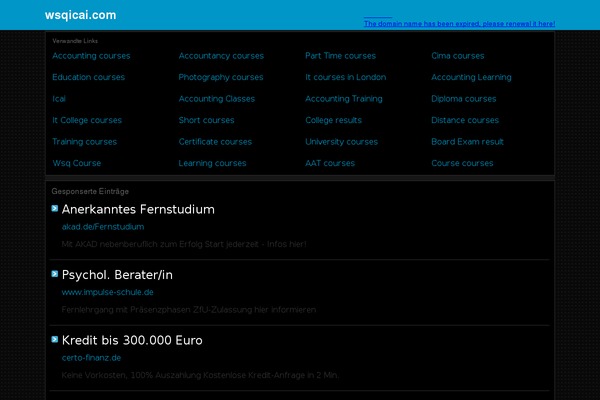600x400 pixels.
Task: Go to Cima courses
Action: (x=458, y=56)
